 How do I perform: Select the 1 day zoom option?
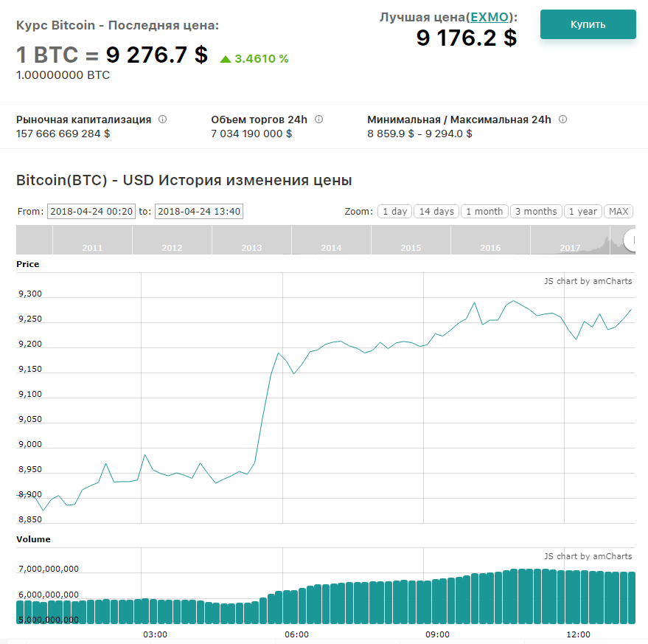click(x=394, y=212)
